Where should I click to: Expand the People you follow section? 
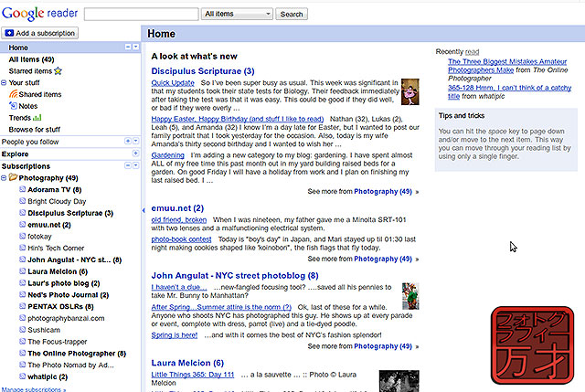click(128, 141)
